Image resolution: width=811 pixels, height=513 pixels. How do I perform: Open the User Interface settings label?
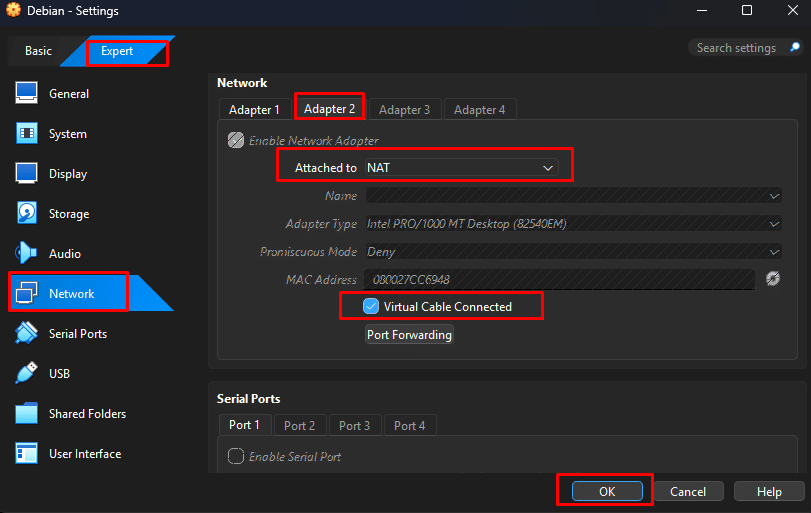click(x=85, y=454)
